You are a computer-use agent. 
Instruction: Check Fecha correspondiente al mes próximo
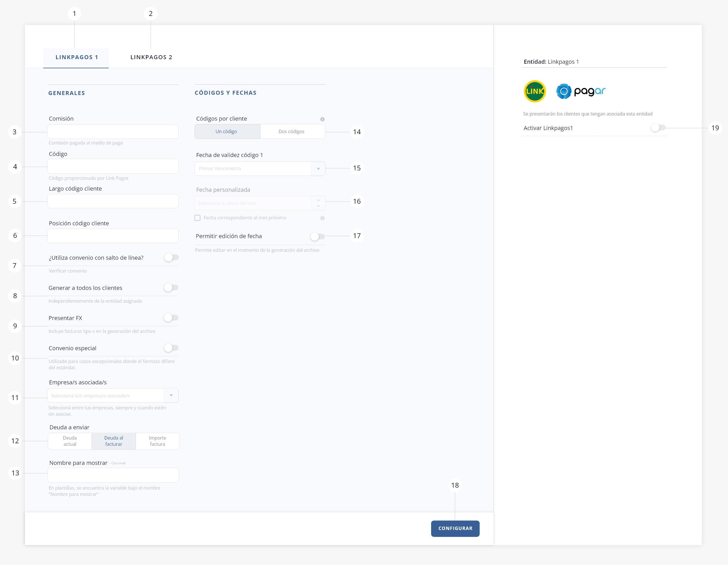pyautogui.click(x=198, y=218)
